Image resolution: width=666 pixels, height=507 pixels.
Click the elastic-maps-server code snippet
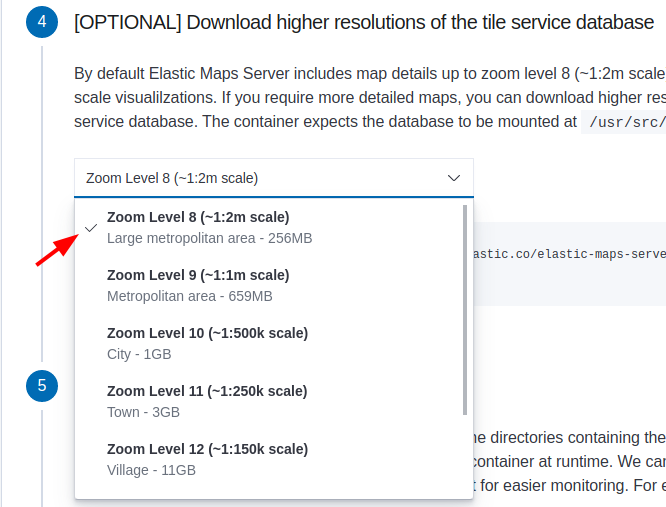pyautogui.click(x=567, y=254)
